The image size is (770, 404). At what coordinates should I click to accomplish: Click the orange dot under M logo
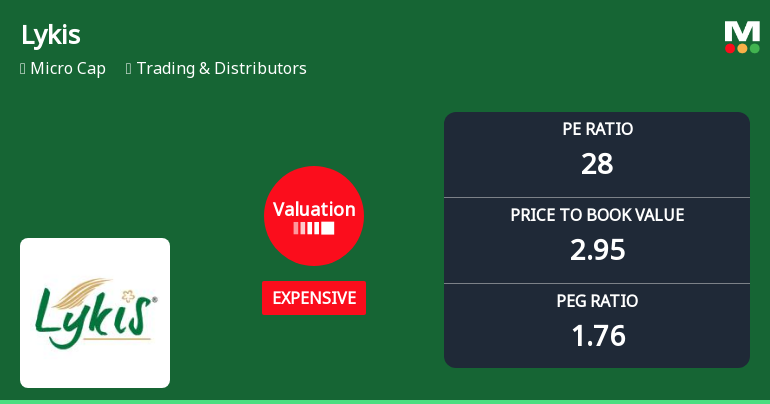[742, 48]
